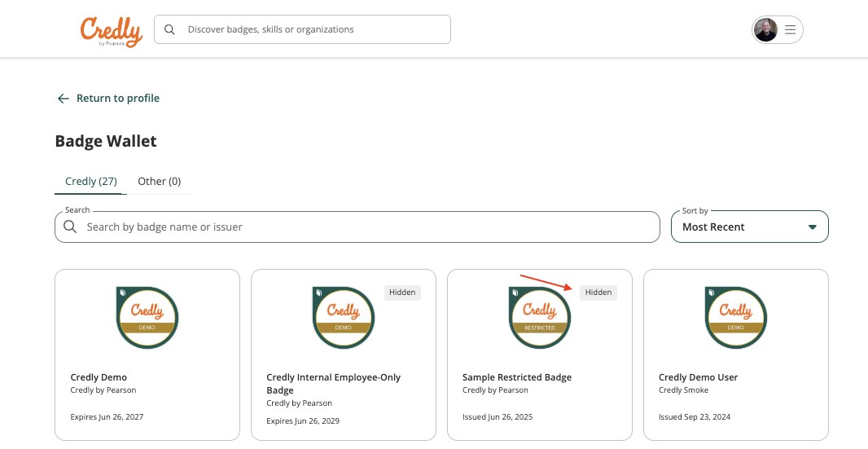Click Credly by Pearson under Credly Demo
Viewport: 868px width, 449px height.
coord(103,390)
